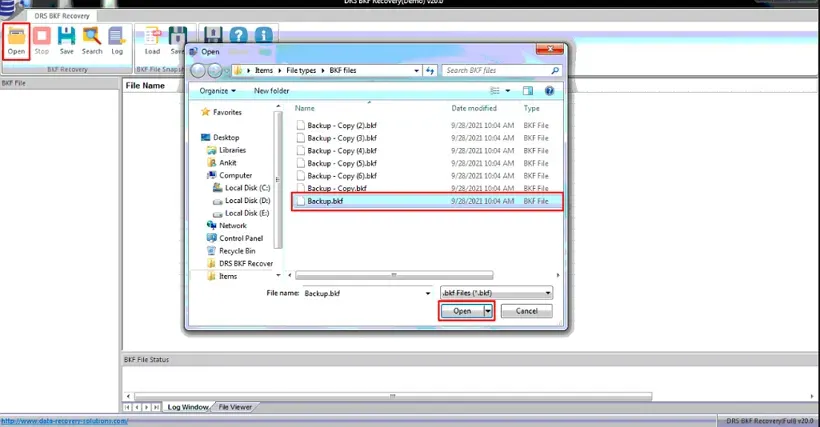Viewport: 820px width, 427px height.
Task: Select DRS BKF Recover folder in navigation pane
Action: (x=241, y=263)
